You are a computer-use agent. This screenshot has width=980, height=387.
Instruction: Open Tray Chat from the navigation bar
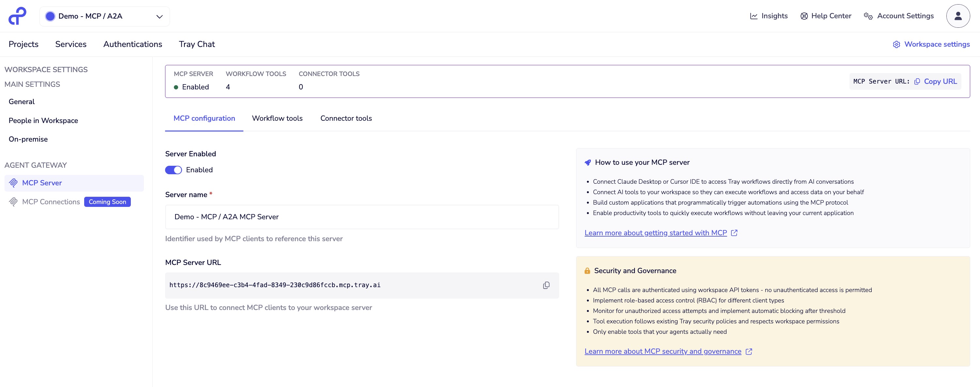coord(197,44)
